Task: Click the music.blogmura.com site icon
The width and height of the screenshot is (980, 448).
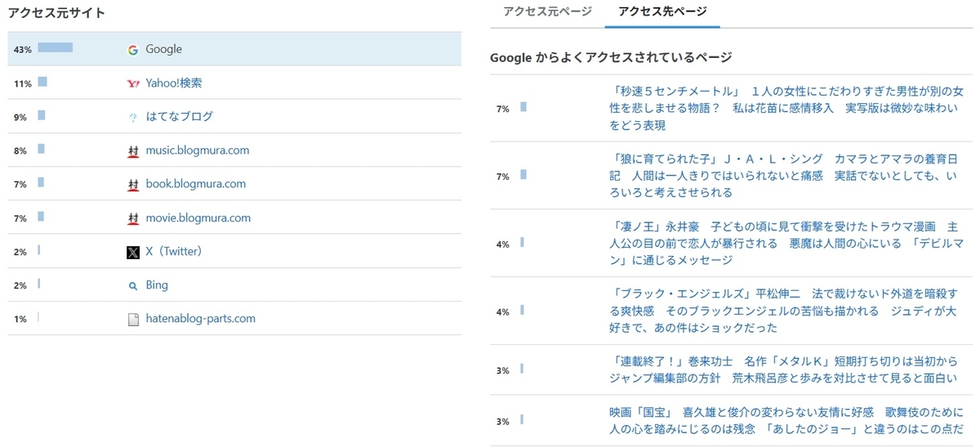Action: point(133,151)
